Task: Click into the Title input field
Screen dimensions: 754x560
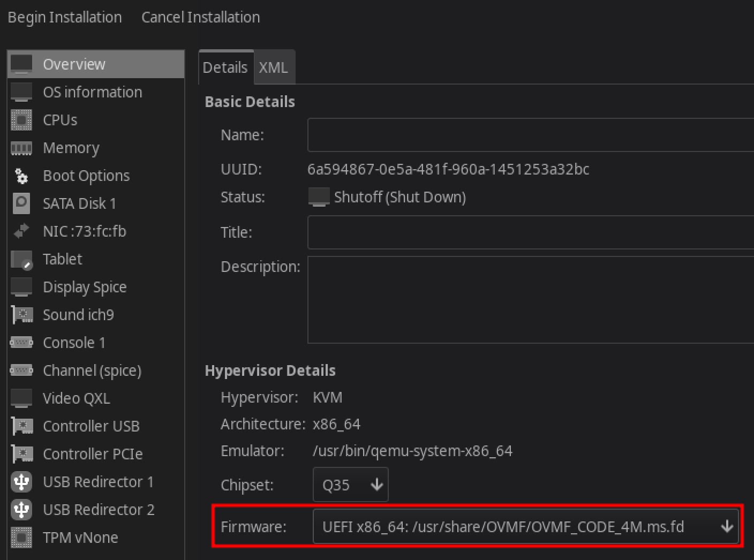Action: (530, 232)
